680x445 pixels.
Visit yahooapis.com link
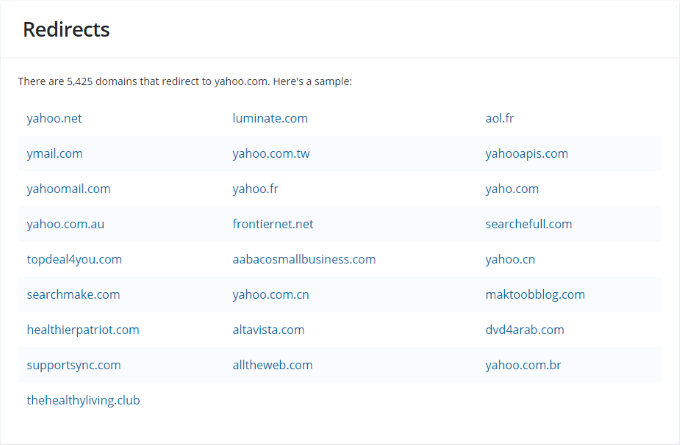coord(526,153)
